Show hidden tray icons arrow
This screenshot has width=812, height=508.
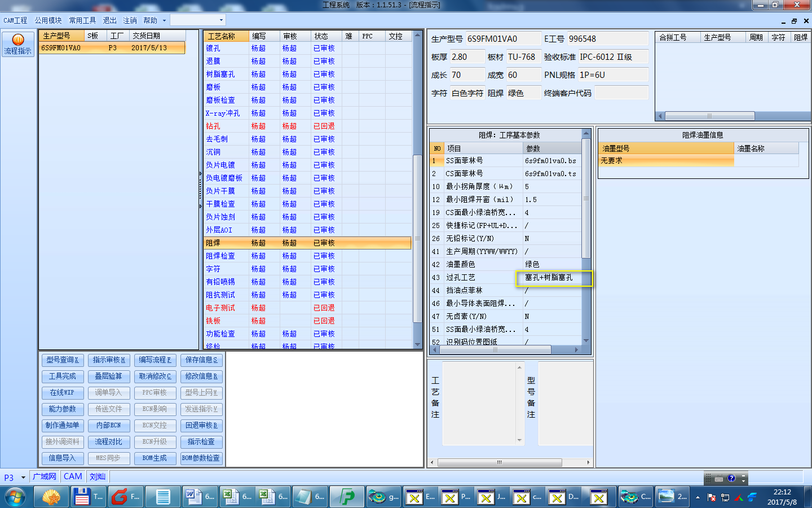(698, 497)
